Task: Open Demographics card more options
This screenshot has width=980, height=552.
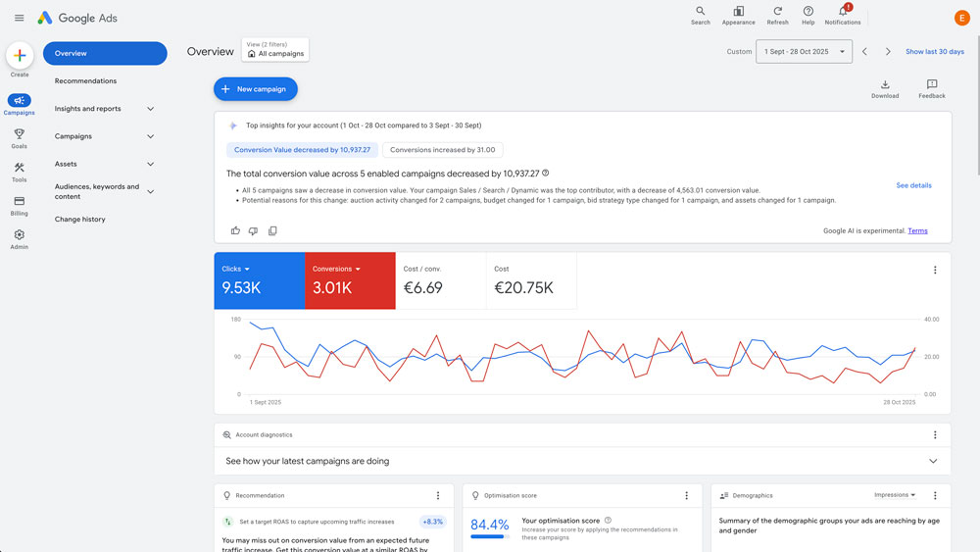Action: 935,496
